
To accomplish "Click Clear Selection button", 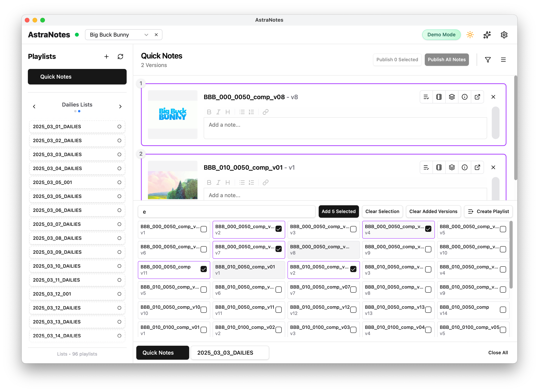I will pyautogui.click(x=382, y=211).
